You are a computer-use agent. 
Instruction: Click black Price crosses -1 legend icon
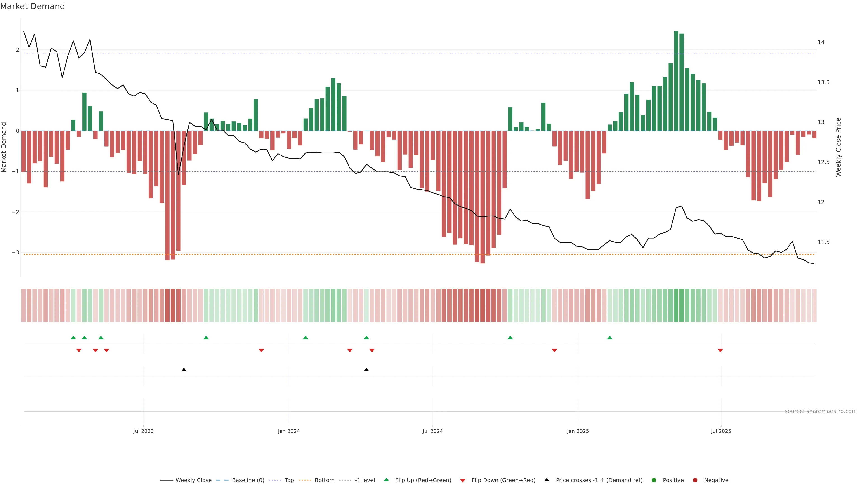click(547, 480)
